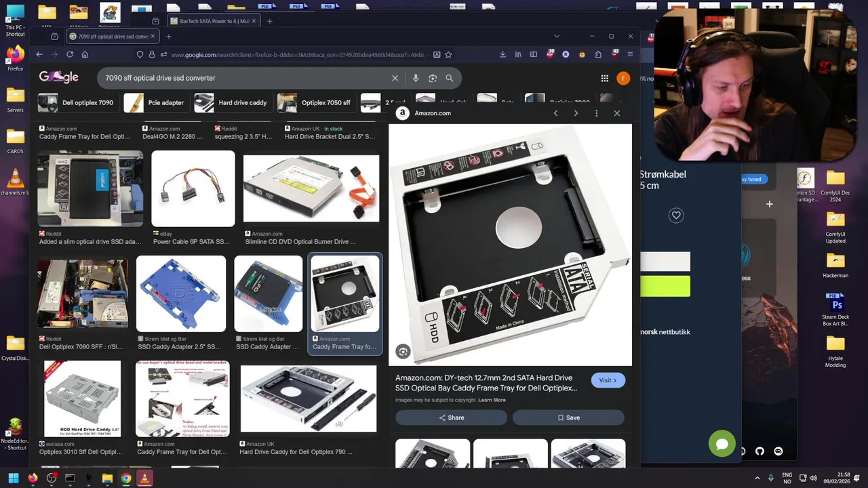Click the heart favorite icon on background page

tap(675, 216)
